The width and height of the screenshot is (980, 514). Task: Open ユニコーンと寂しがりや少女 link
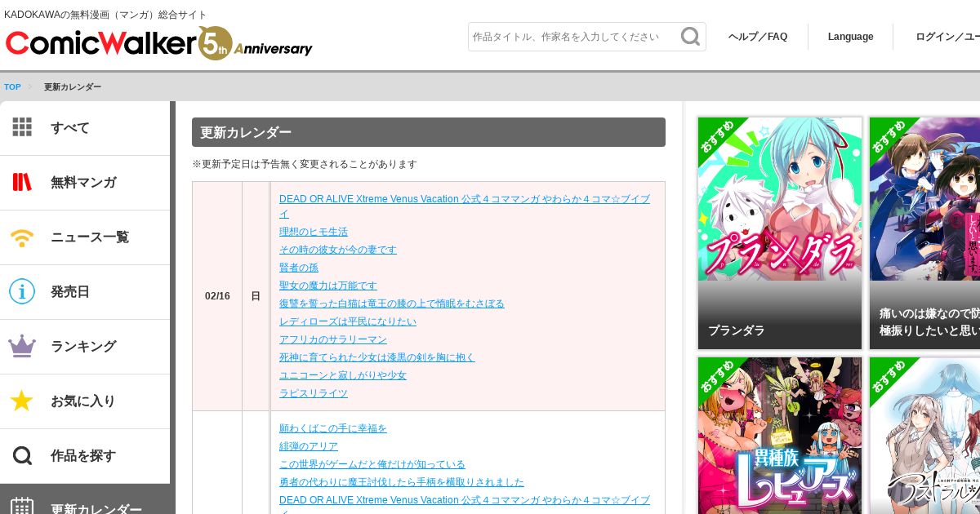[x=343, y=375]
